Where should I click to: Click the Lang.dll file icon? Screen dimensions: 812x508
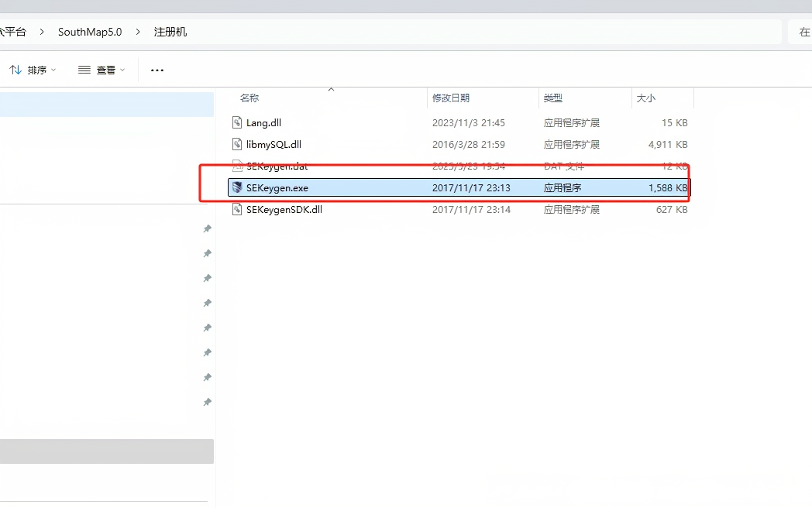236,122
